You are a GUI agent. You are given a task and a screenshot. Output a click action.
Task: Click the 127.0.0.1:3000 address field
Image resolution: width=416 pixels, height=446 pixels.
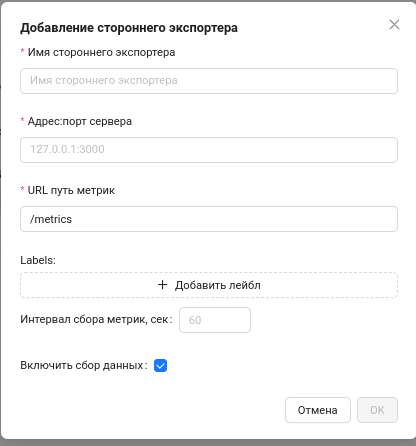click(209, 150)
